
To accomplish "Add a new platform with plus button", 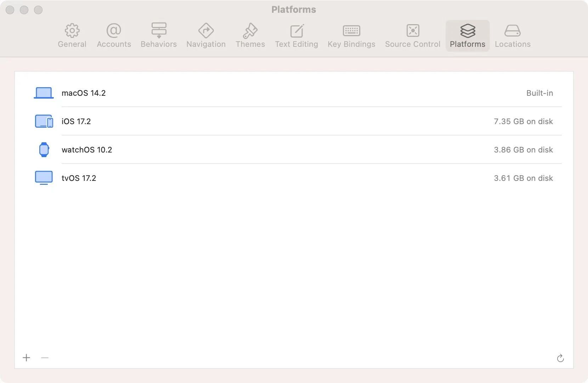I will pyautogui.click(x=27, y=358).
